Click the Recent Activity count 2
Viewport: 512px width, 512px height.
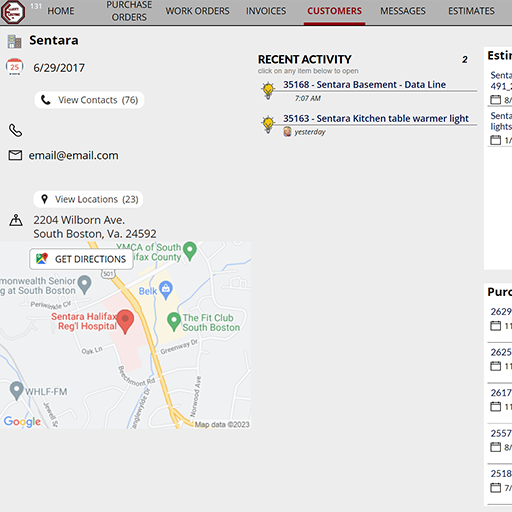(x=465, y=60)
